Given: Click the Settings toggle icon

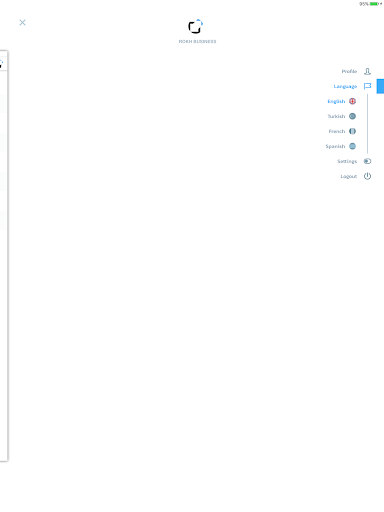Looking at the screenshot, I should (x=367, y=161).
